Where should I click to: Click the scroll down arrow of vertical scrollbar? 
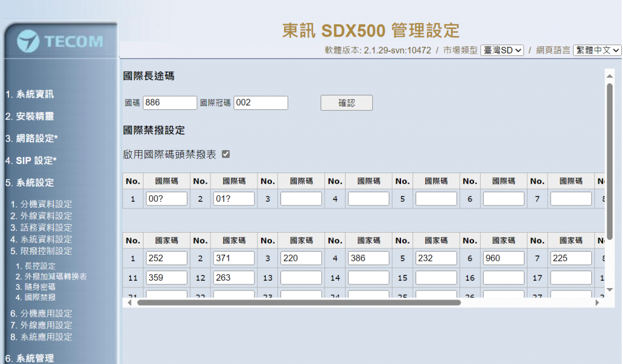pos(610,290)
